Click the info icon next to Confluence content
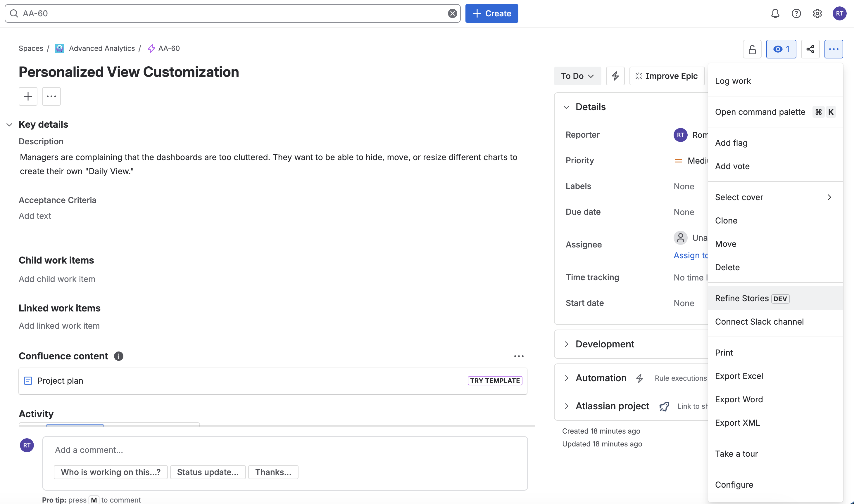The width and height of the screenshot is (854, 504). point(118,356)
